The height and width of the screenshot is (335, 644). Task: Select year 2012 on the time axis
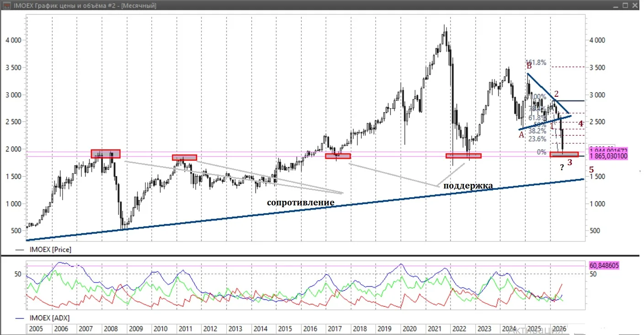click(210, 329)
